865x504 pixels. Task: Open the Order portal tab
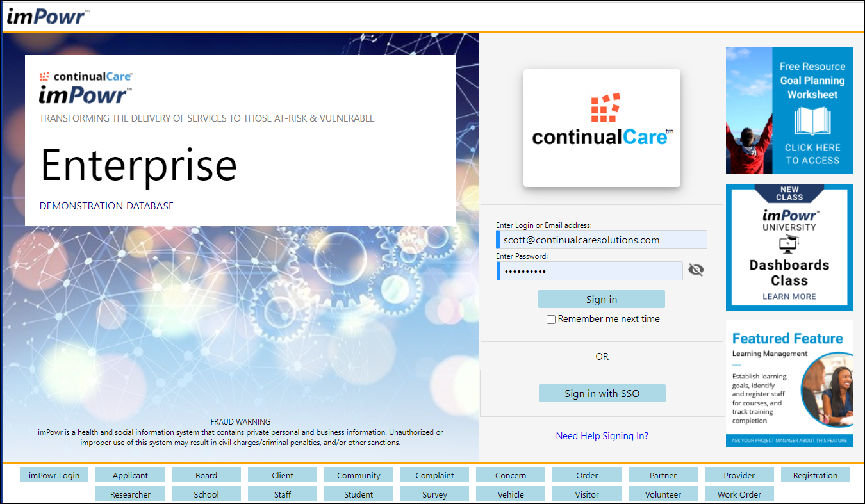587,475
